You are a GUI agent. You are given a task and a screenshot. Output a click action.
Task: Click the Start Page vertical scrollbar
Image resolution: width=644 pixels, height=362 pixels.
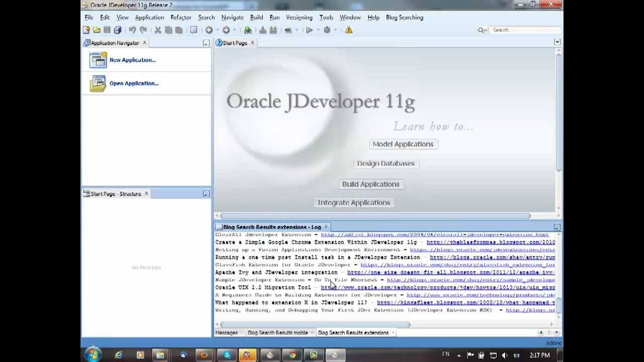pos(558,112)
